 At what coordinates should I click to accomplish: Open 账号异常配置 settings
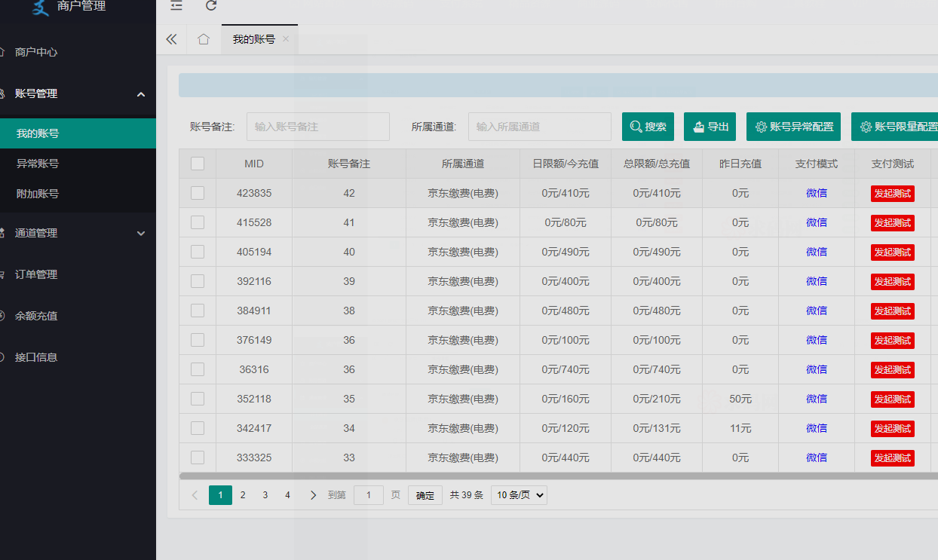click(793, 127)
